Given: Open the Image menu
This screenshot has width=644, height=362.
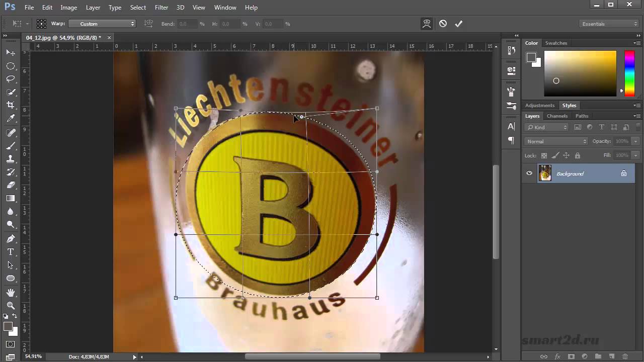Looking at the screenshot, I should point(68,8).
